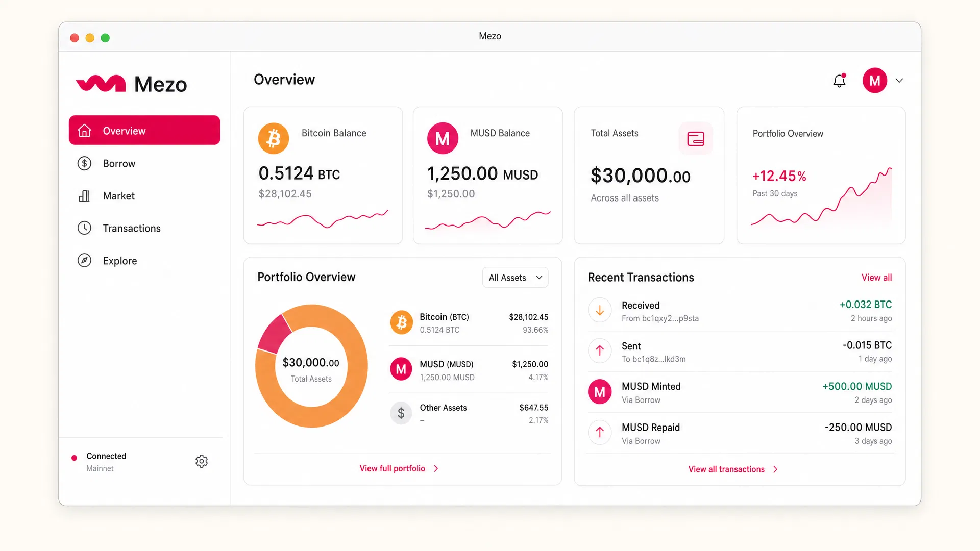
Task: Click the MUSD icon in MUSD Balance card
Action: click(443, 138)
